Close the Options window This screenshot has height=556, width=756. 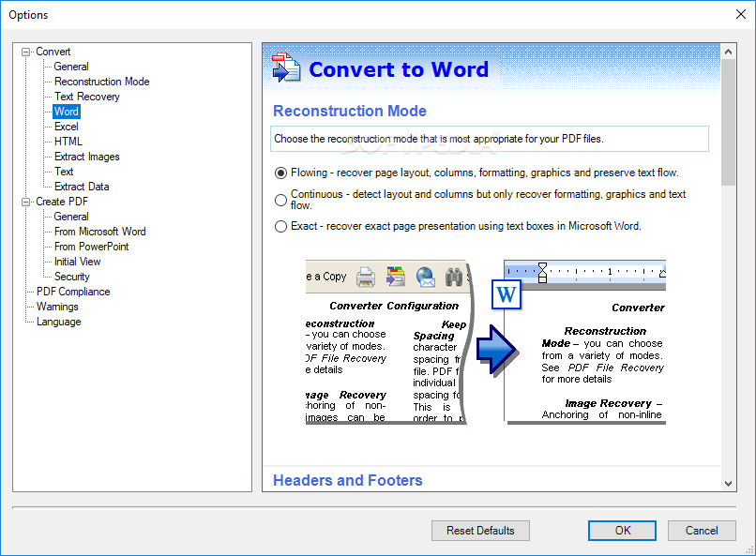click(x=741, y=14)
